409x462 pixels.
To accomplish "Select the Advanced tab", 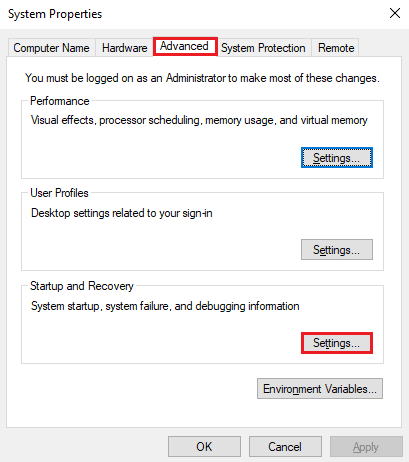I will point(184,46).
